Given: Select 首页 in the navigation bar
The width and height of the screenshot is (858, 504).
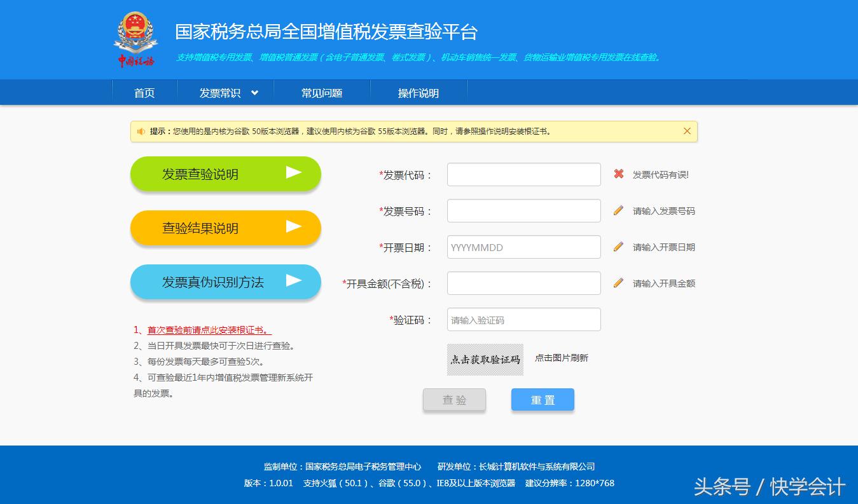Looking at the screenshot, I should tap(144, 92).
